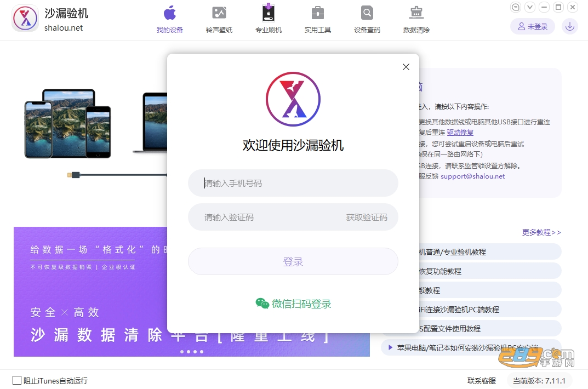Open the 普通/专业验机教程 tutorial row

(x=490, y=252)
